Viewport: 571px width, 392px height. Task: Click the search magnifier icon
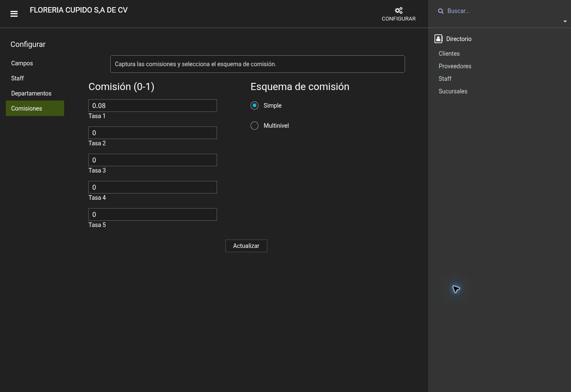[x=441, y=11]
